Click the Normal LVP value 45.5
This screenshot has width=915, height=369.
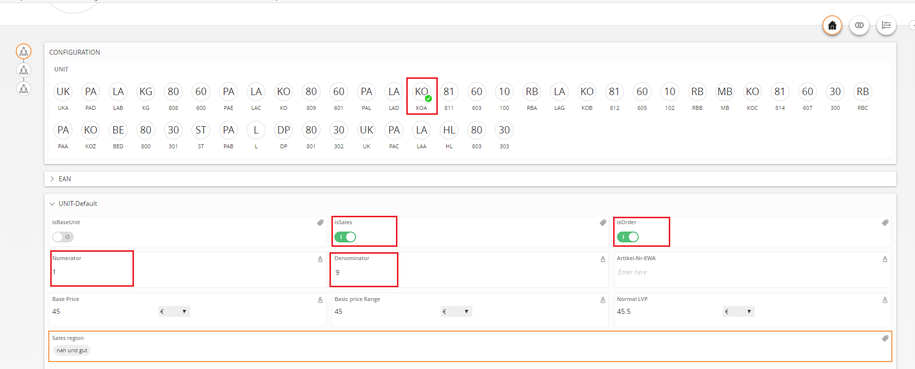click(624, 312)
